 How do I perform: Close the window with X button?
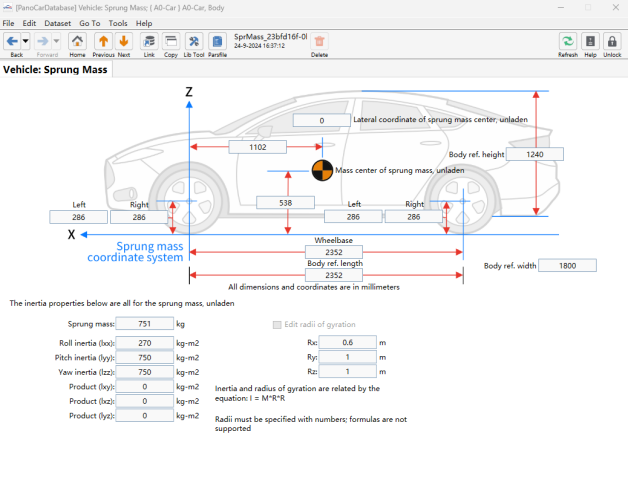[616, 7]
